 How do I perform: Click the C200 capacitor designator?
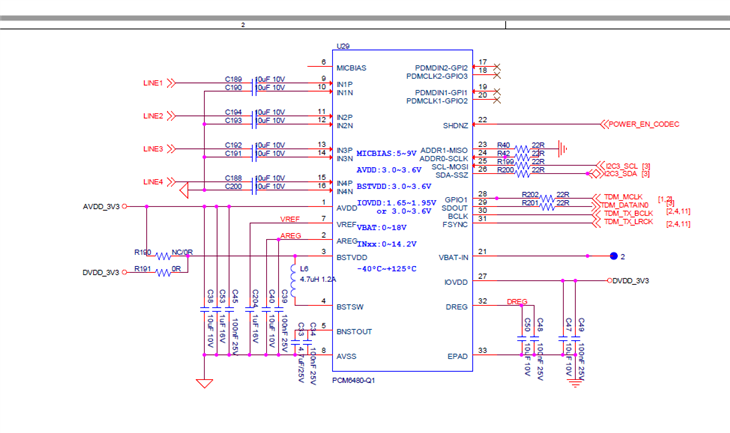pyautogui.click(x=233, y=187)
